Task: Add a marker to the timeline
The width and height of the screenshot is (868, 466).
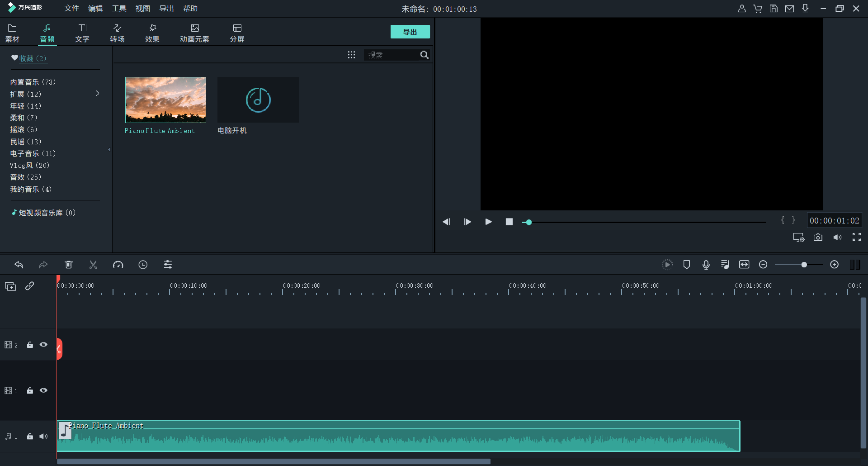Action: (x=687, y=265)
